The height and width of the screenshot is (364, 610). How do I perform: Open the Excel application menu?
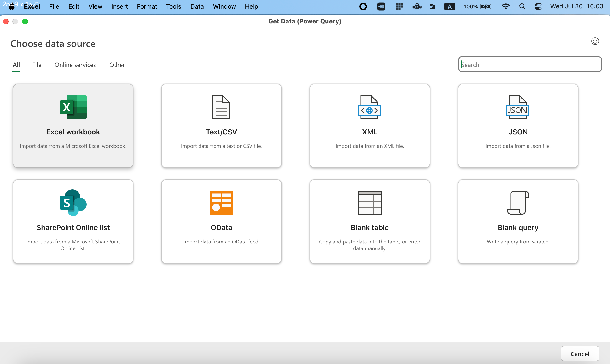pyautogui.click(x=32, y=6)
